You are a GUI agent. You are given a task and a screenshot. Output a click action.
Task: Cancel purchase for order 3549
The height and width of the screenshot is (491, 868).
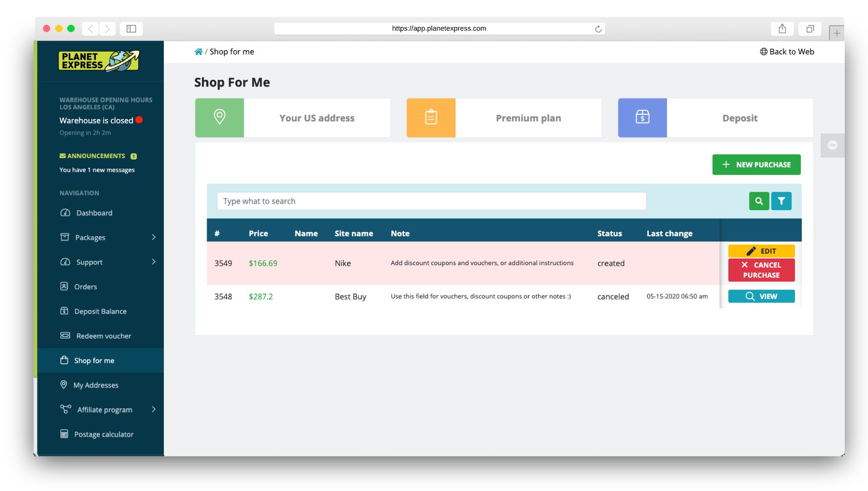coord(761,270)
